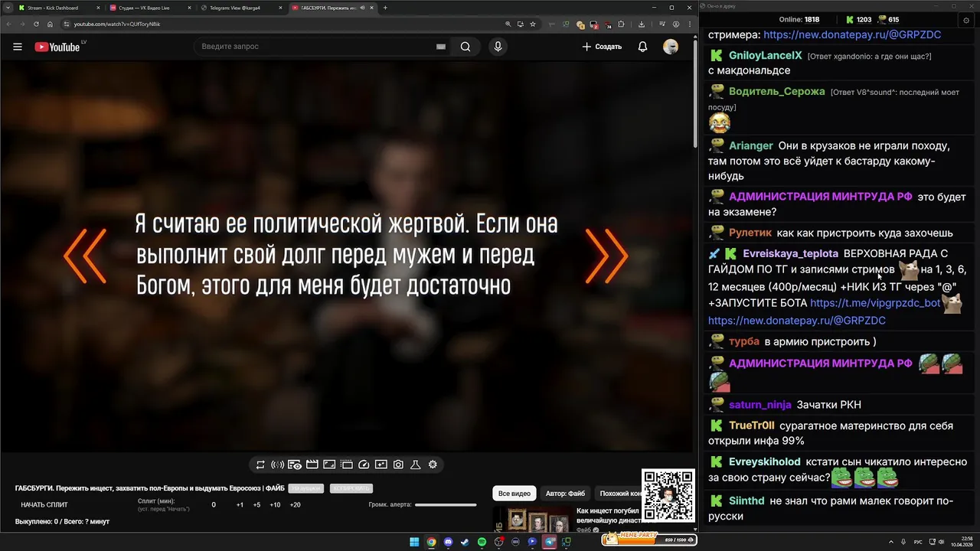The height and width of the screenshot is (551, 980).
Task: Click the MEME PARTY doge widget
Action: point(648,539)
